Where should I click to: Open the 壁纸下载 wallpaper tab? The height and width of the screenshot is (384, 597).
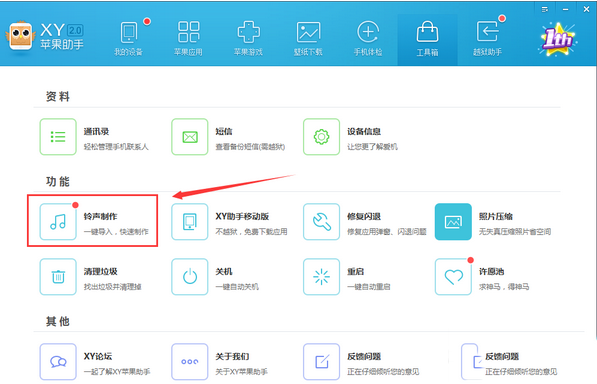click(x=308, y=39)
